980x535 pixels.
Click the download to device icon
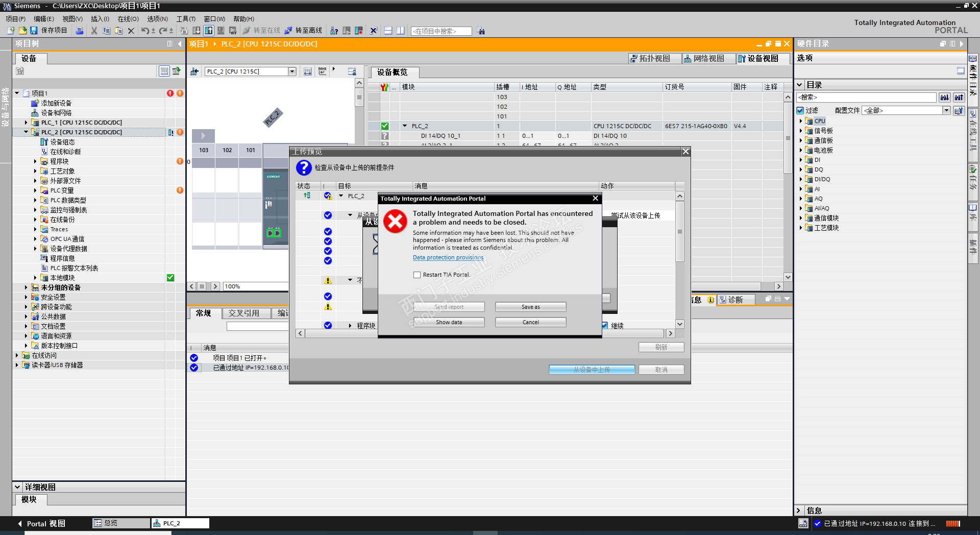coord(197,31)
